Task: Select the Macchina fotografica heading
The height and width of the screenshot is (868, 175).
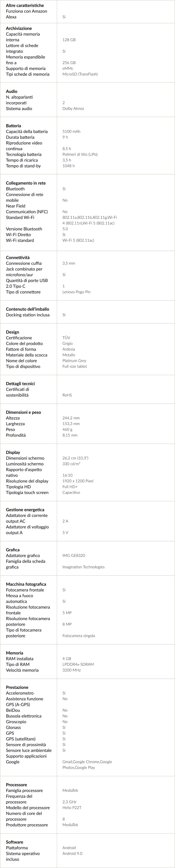Action: tap(26, 584)
